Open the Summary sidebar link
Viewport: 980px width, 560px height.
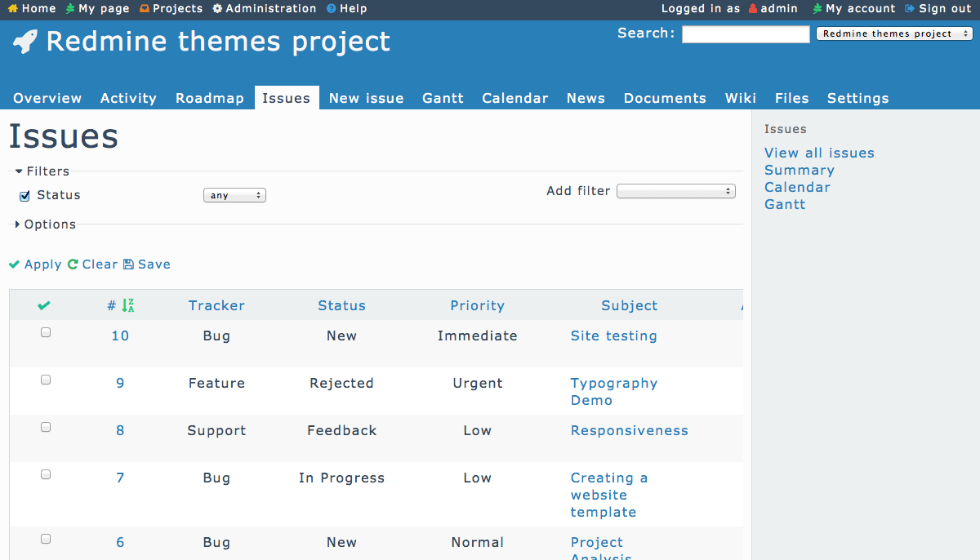click(x=800, y=170)
